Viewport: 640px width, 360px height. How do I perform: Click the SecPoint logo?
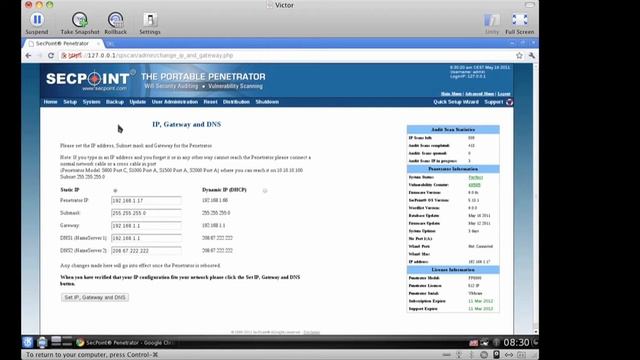pos(88,80)
